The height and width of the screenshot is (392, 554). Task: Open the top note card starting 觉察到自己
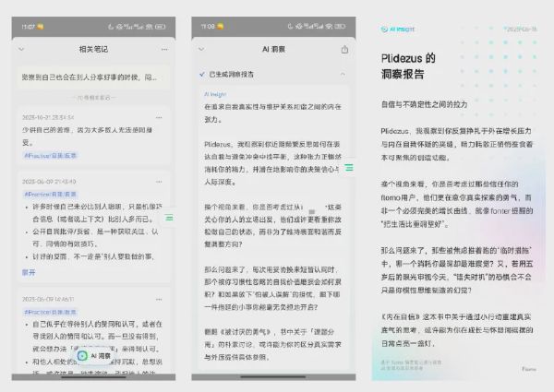tap(93, 77)
